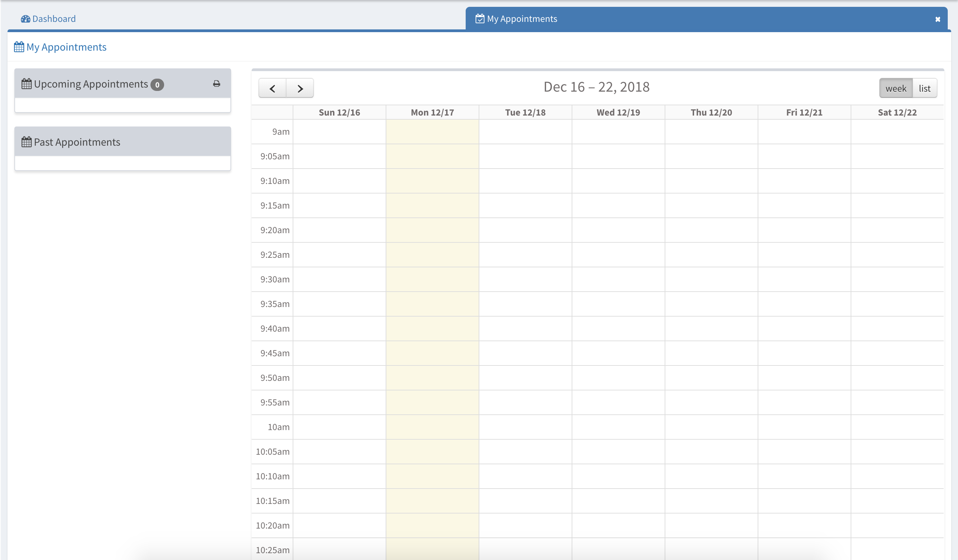Expand the Past Appointments panel header
Image resolution: width=958 pixels, height=560 pixels.
[x=77, y=142]
